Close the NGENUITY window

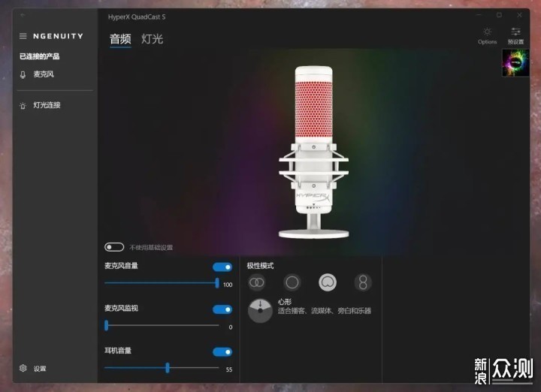(520, 15)
